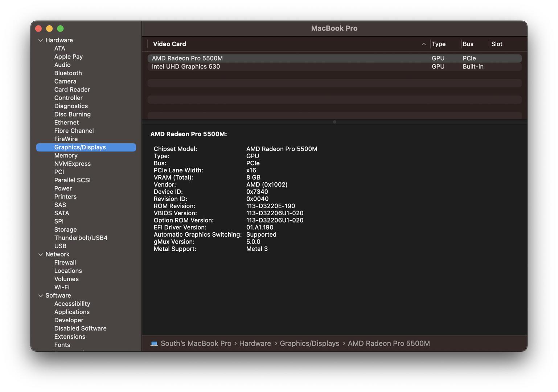This screenshot has width=558, height=392.
Task: Open Storage hardware details
Action: [x=65, y=229]
